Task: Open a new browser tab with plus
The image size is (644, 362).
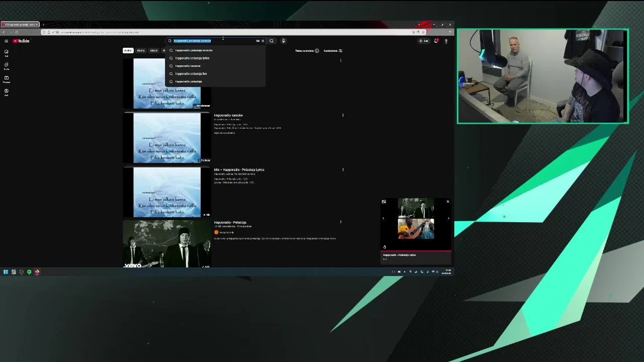Action: click(x=43, y=24)
